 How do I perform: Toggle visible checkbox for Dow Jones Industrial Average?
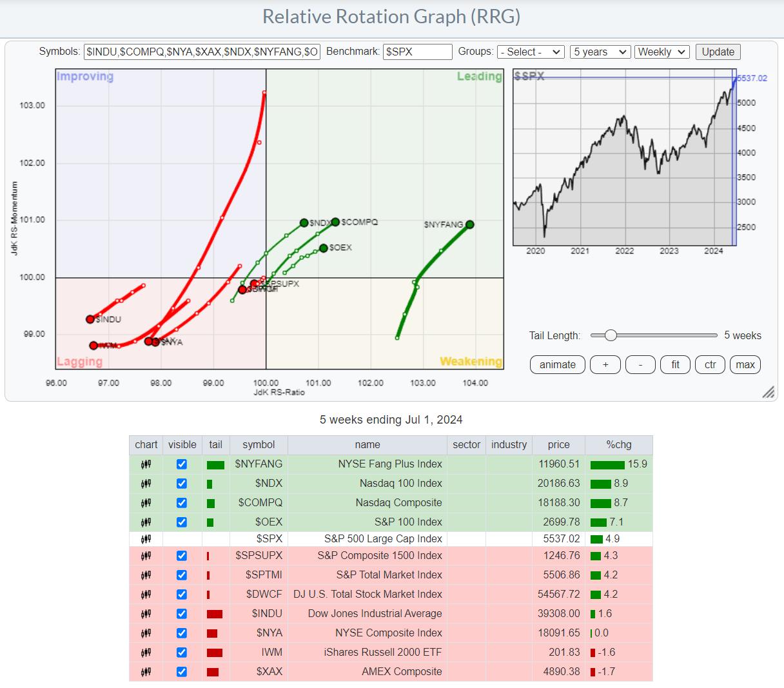tap(182, 614)
